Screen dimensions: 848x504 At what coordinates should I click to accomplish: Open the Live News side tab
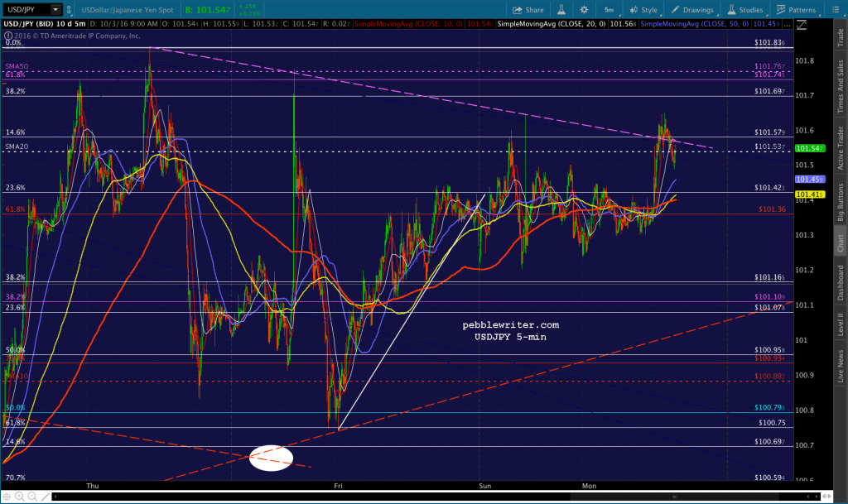[841, 367]
